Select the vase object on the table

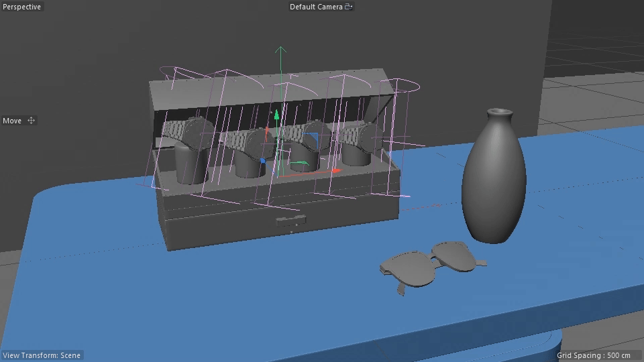[x=493, y=181]
